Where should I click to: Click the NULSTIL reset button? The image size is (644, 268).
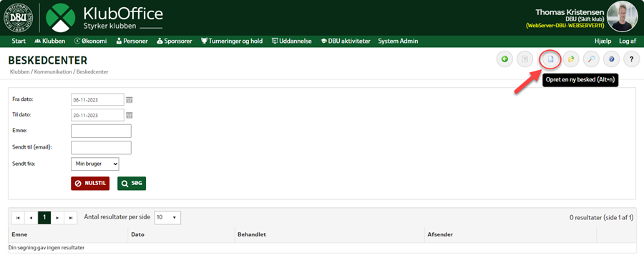point(90,184)
